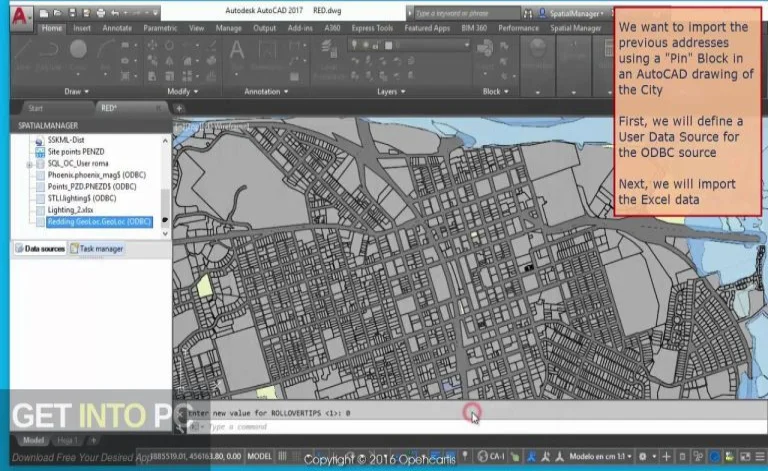The width and height of the screenshot is (768, 471).
Task: Toggle grid display in status bar
Action: click(283, 456)
